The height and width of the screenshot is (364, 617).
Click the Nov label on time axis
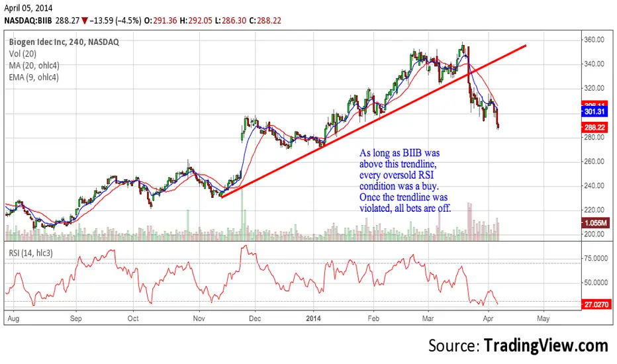pyautogui.click(x=199, y=318)
